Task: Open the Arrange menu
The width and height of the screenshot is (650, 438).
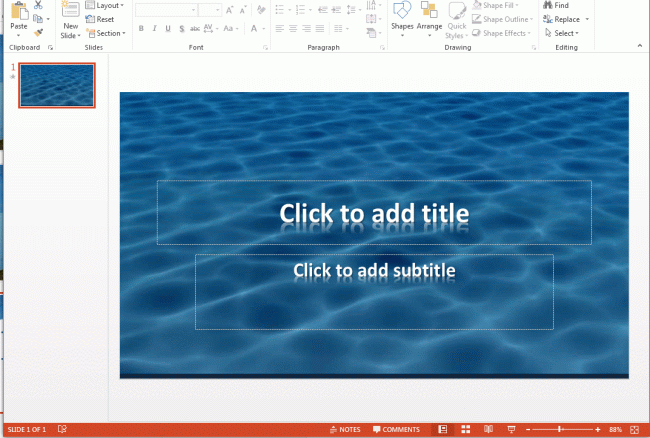Action: tap(429, 19)
